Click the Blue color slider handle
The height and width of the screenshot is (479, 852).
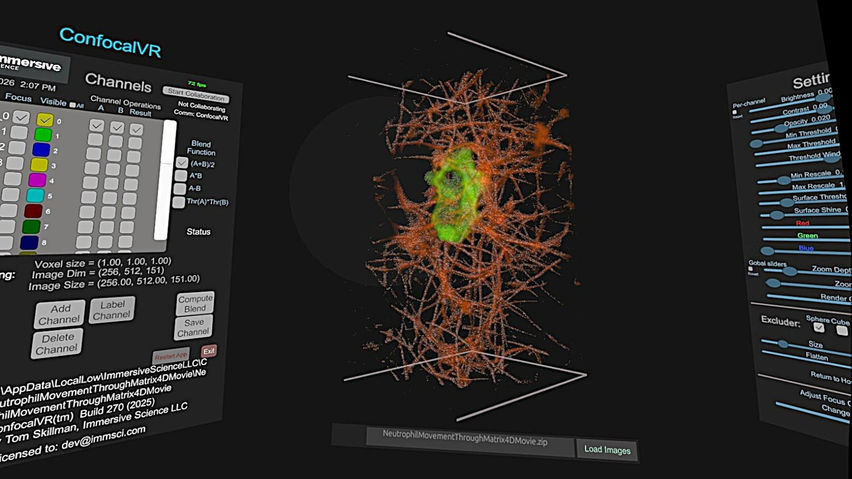tap(767, 250)
